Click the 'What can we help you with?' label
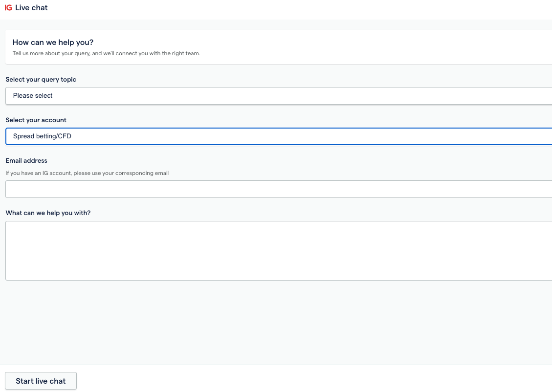 click(x=48, y=213)
